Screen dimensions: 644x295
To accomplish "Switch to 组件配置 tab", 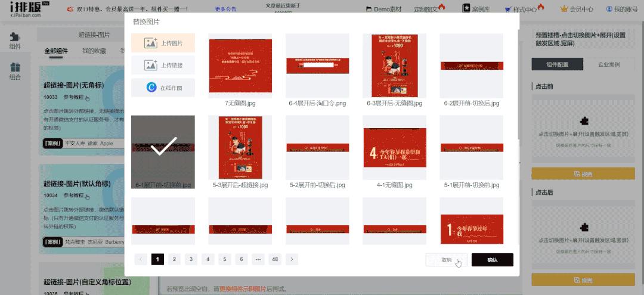I will 557,64.
